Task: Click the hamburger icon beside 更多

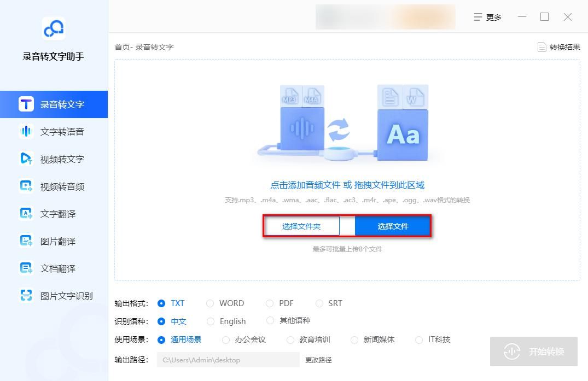Action: (478, 17)
